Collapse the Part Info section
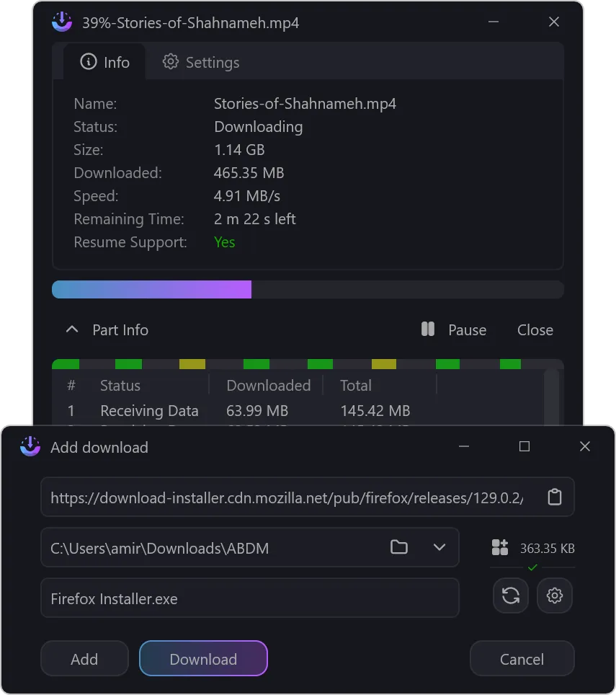 point(72,329)
